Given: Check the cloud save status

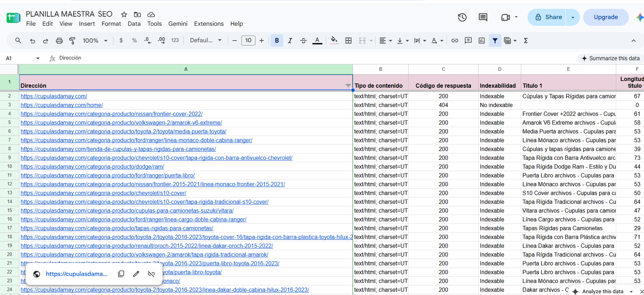Looking at the screenshot, I should click(x=151, y=14).
